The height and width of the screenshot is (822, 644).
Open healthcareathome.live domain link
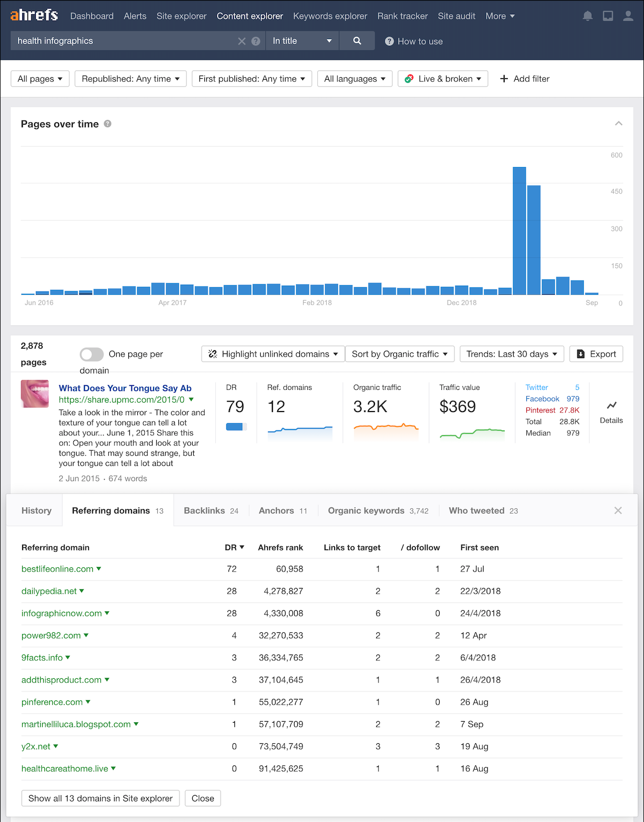[65, 769]
